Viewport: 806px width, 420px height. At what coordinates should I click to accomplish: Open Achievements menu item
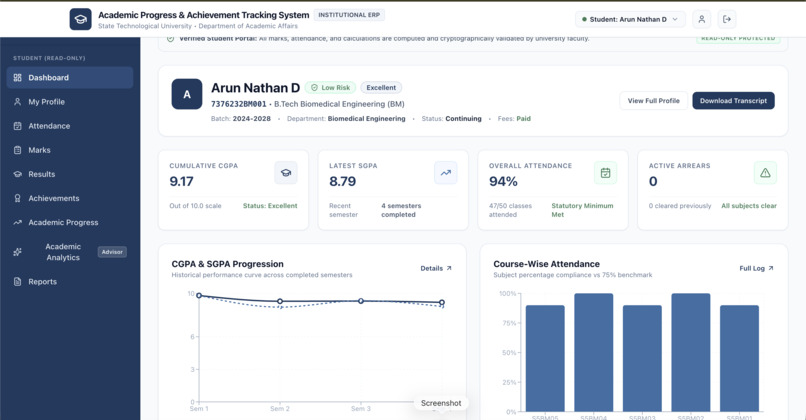(70, 198)
